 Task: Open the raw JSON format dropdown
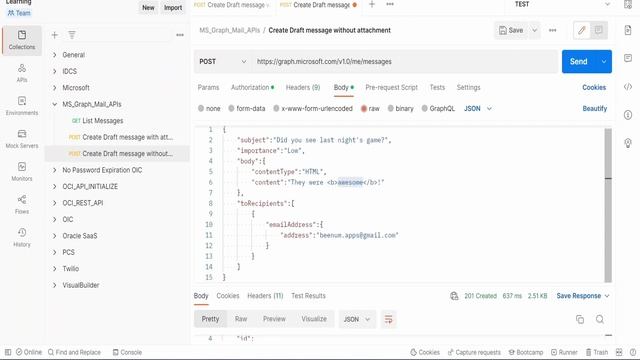pyautogui.click(x=478, y=109)
